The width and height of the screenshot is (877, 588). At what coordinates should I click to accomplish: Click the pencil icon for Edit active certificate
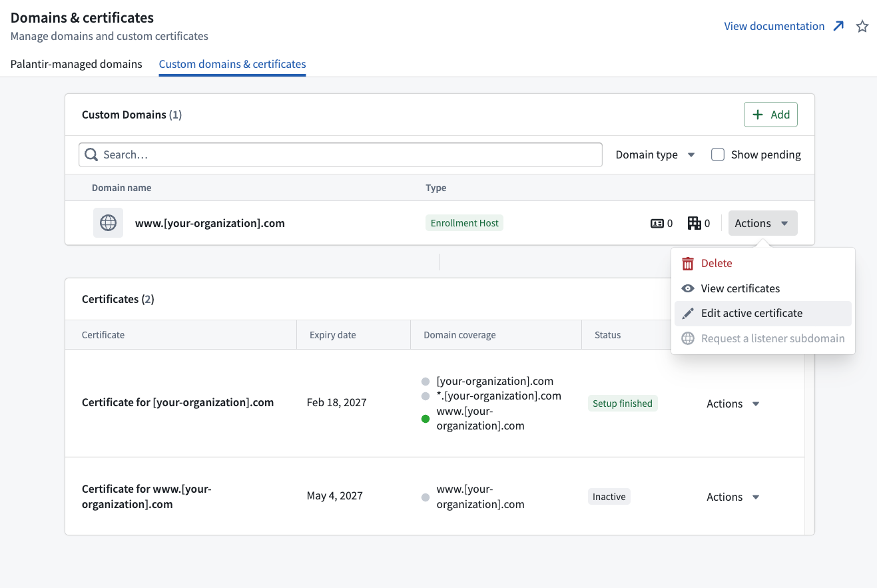point(688,313)
